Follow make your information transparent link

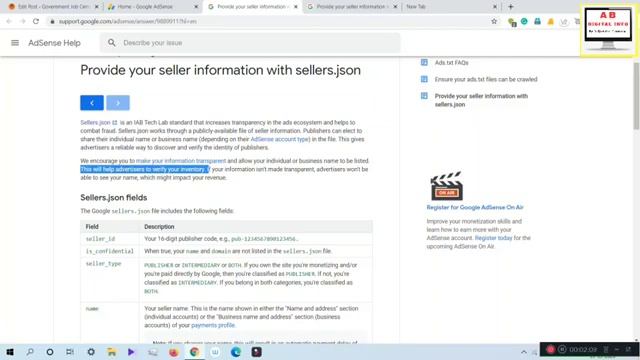[181, 161]
